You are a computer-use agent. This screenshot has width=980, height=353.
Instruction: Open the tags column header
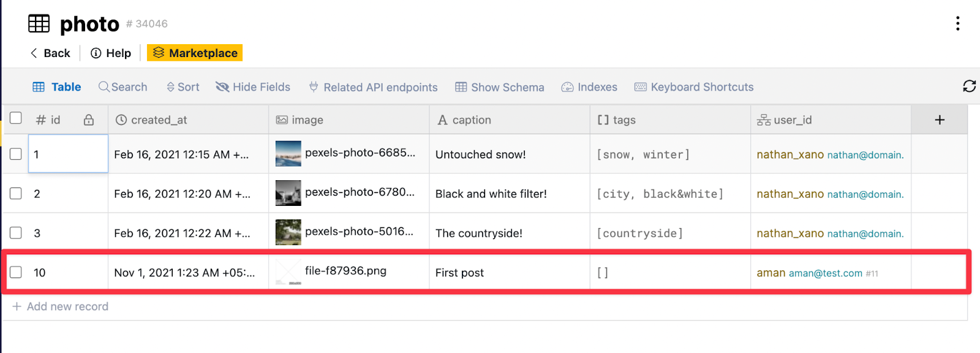pyautogui.click(x=624, y=120)
